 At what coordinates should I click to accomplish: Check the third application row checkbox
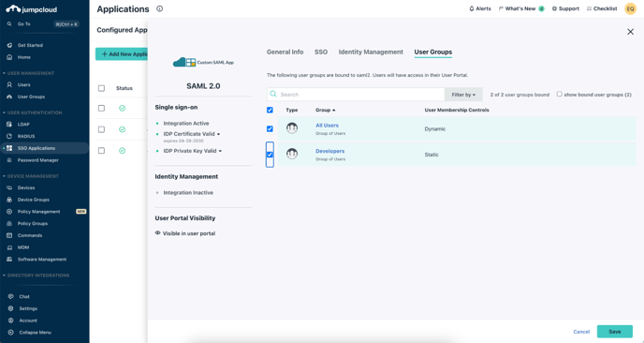pos(101,151)
